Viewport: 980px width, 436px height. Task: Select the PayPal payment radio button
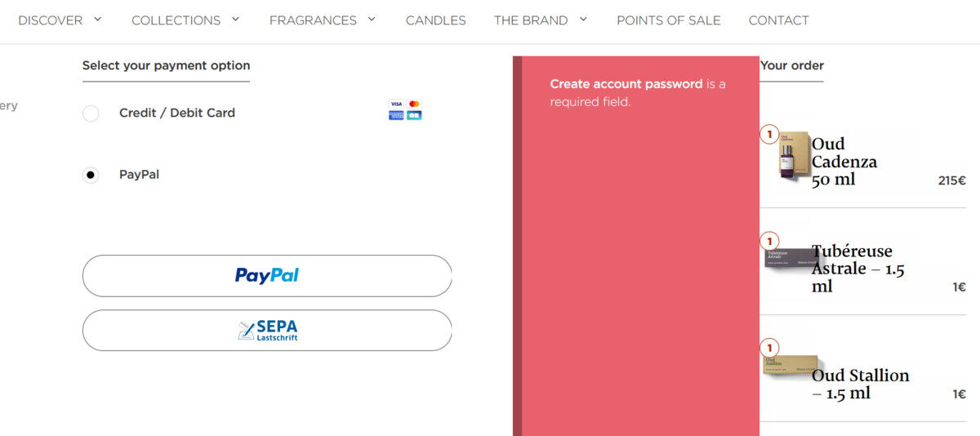coord(91,175)
